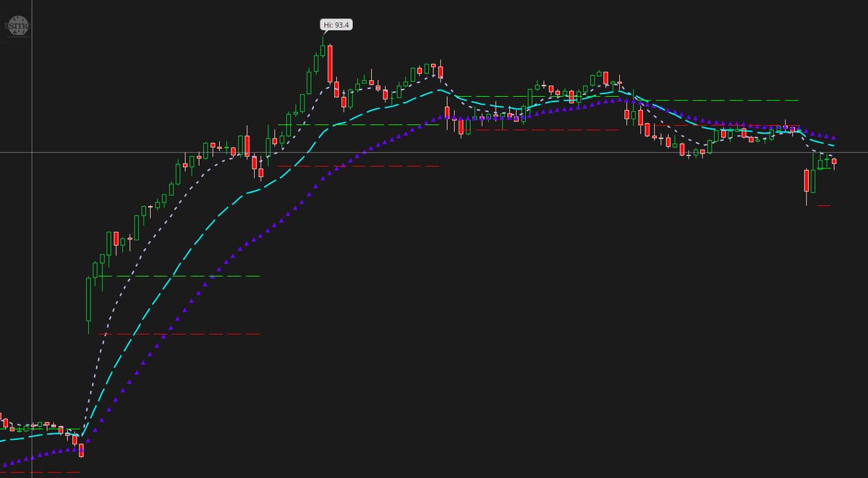Select the tall red candle under Hi label
Image resolution: width=868 pixels, height=478 pixels.
330,64
